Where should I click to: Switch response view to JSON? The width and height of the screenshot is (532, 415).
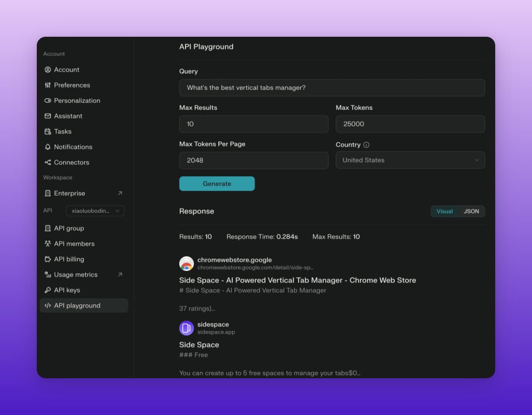tap(471, 211)
